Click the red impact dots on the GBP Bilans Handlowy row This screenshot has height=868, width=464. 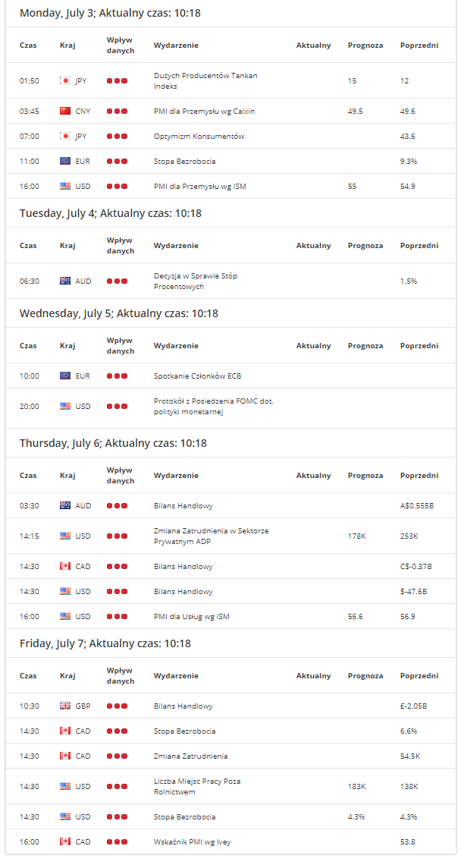tap(118, 706)
